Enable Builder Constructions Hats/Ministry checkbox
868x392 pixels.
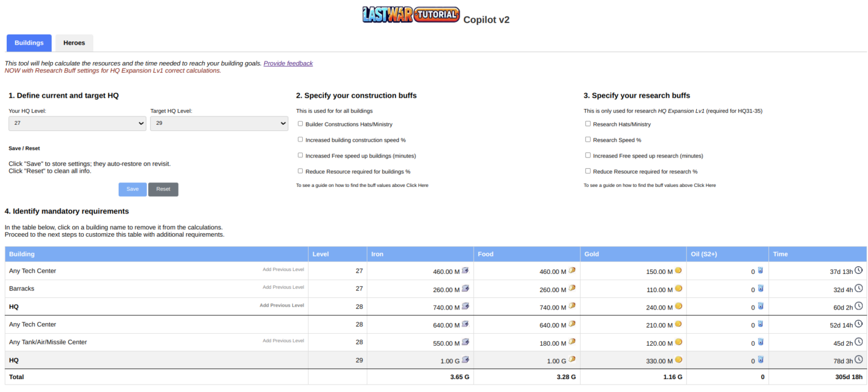301,124
